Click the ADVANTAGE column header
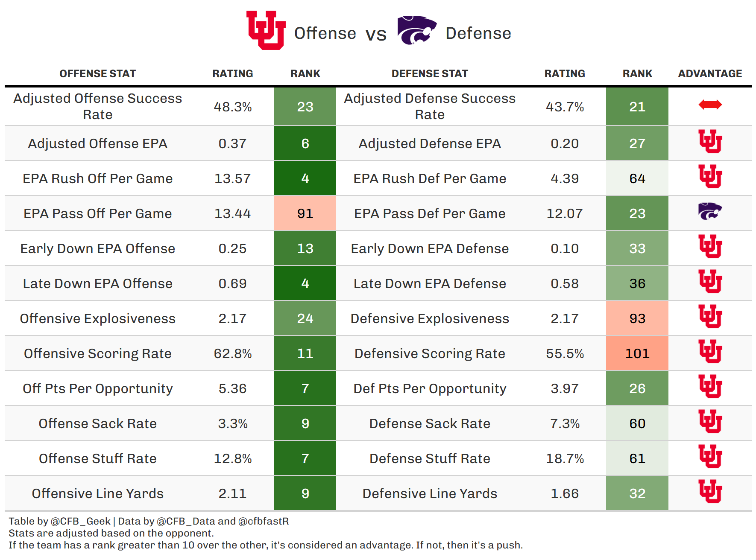This screenshot has height=560, width=756. (710, 74)
